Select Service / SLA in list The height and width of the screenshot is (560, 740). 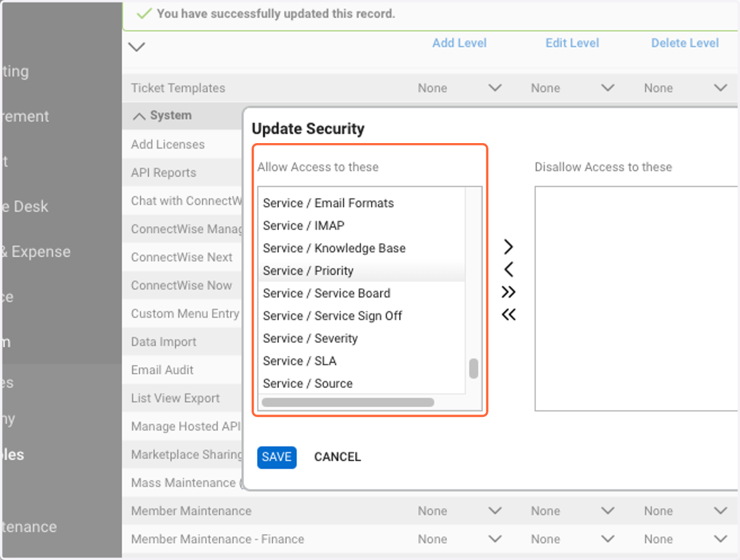pyautogui.click(x=361, y=361)
